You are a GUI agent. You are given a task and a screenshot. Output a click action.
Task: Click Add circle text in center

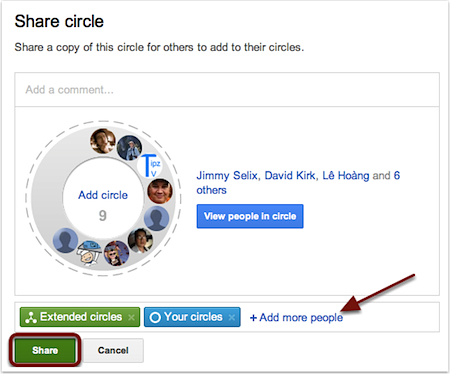[x=103, y=195]
